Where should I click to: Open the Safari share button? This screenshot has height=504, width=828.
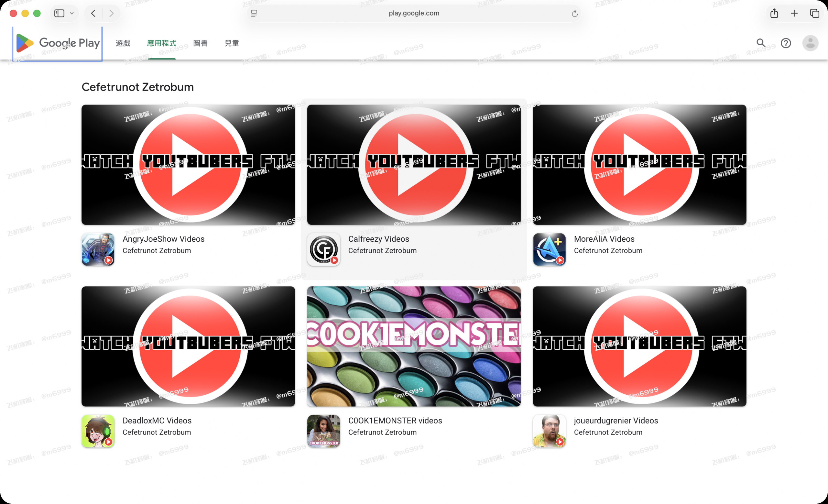[x=774, y=14]
